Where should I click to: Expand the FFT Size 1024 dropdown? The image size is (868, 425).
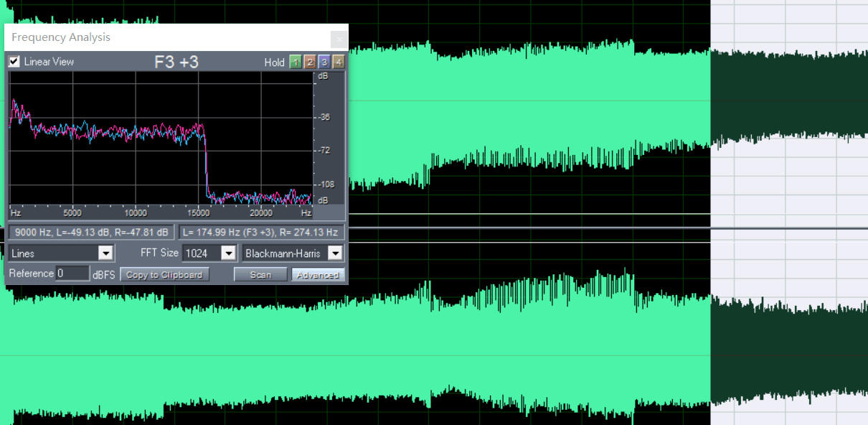click(228, 253)
